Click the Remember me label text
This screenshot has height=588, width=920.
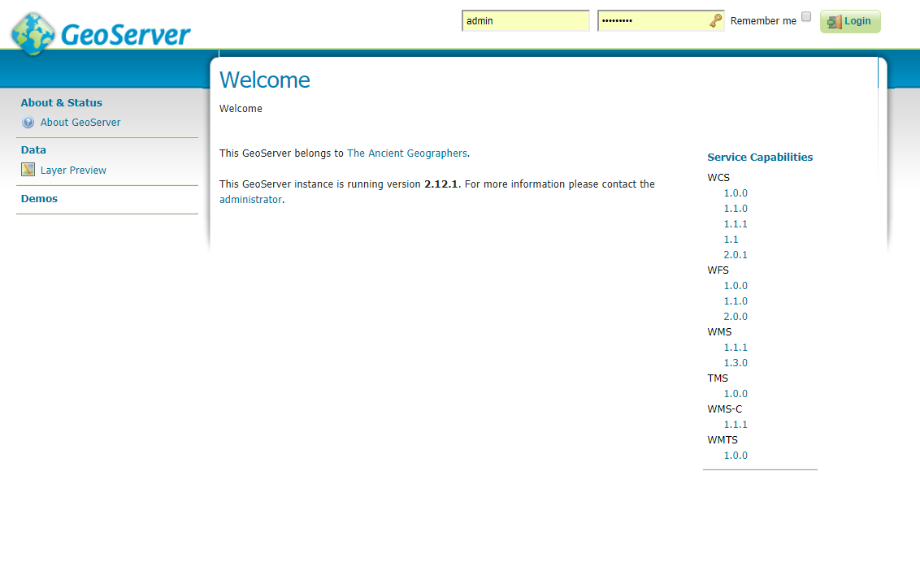click(x=763, y=21)
